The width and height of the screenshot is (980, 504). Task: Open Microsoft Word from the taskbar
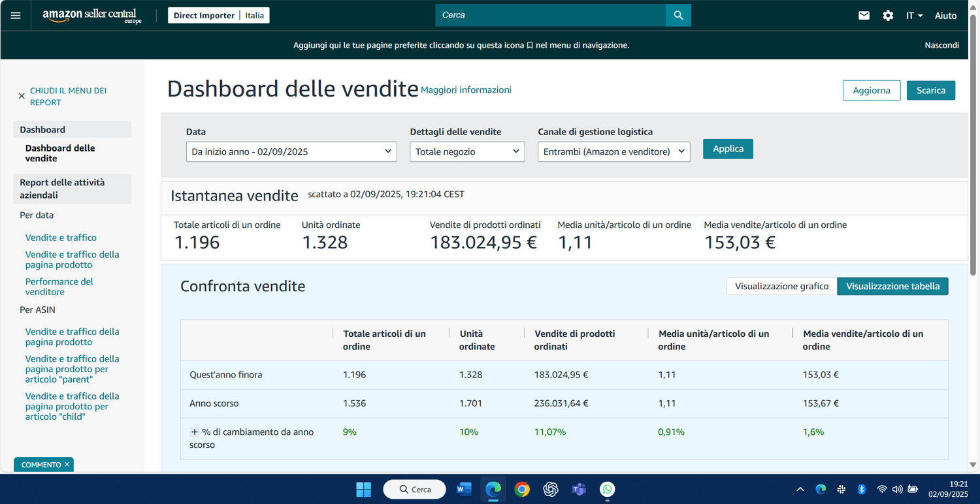465,489
